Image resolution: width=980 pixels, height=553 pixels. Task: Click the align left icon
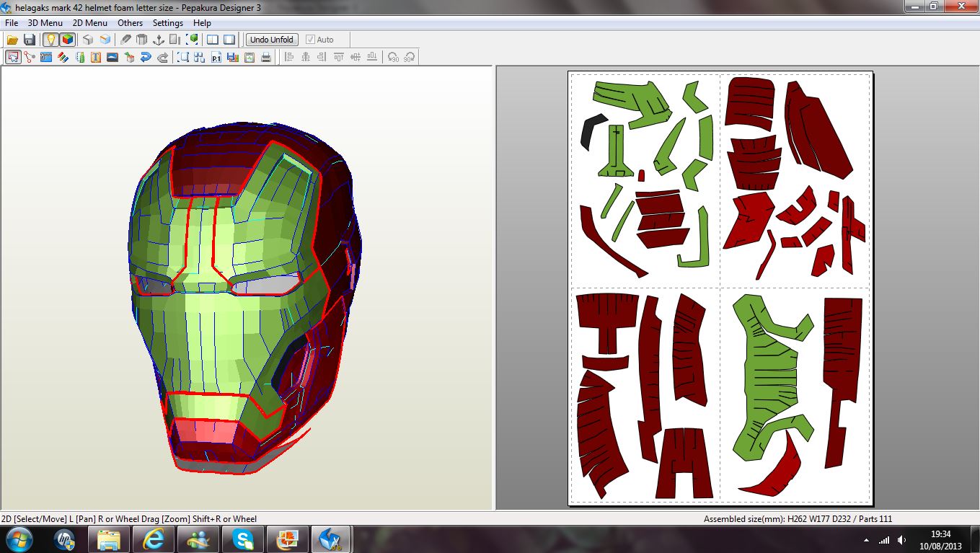tap(289, 57)
